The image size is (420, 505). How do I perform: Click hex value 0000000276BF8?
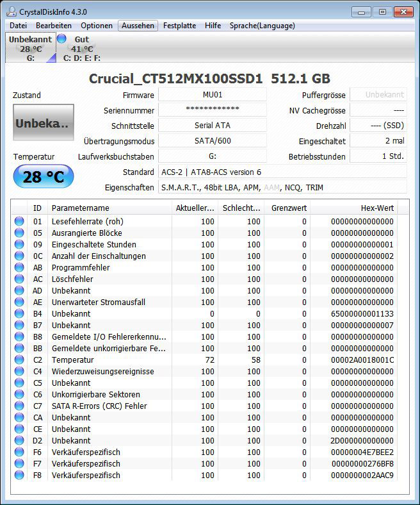coord(363,464)
